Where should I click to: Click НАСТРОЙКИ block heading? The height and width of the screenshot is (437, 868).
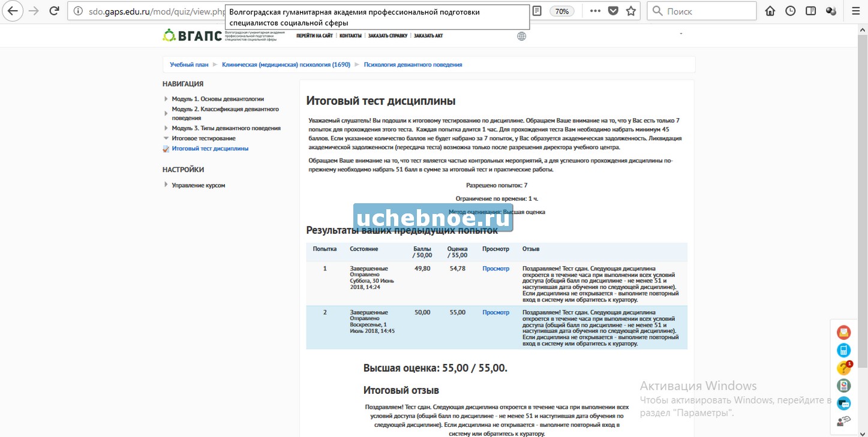pyautogui.click(x=184, y=170)
